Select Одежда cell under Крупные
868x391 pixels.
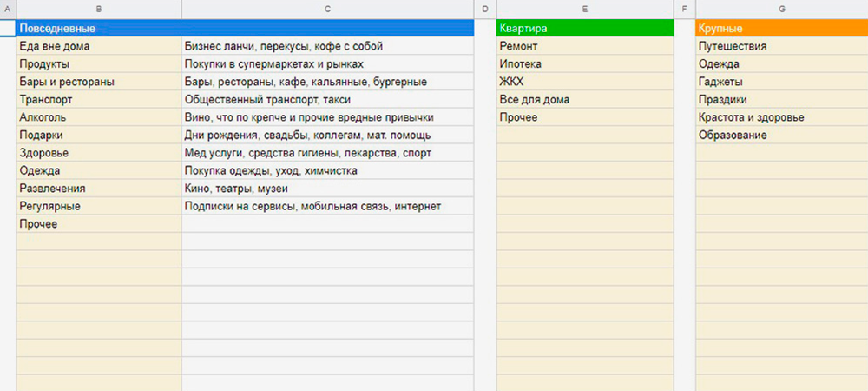pyautogui.click(x=782, y=64)
